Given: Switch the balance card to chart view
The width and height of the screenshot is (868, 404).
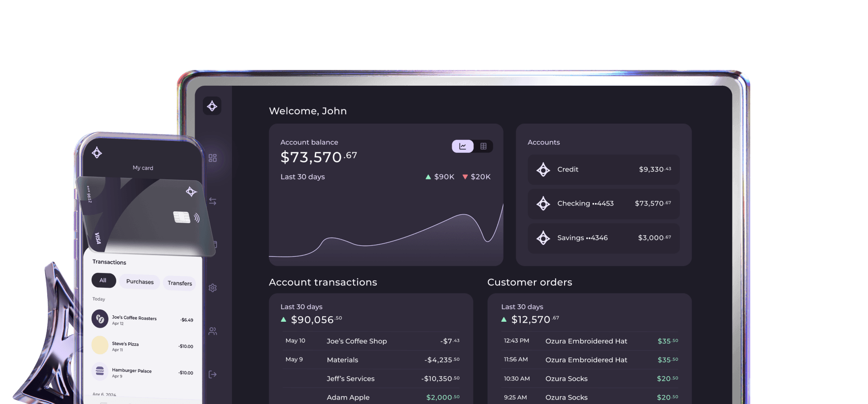Looking at the screenshot, I should point(463,146).
